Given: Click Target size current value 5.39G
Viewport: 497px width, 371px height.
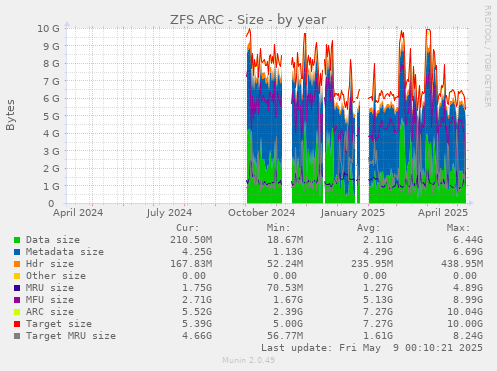Looking at the screenshot, I should point(197,324).
